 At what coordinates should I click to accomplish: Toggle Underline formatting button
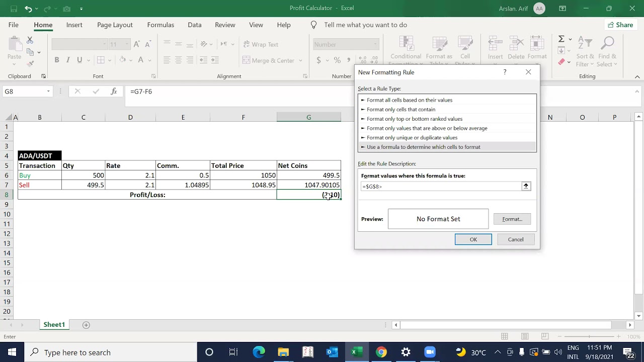[x=79, y=60]
